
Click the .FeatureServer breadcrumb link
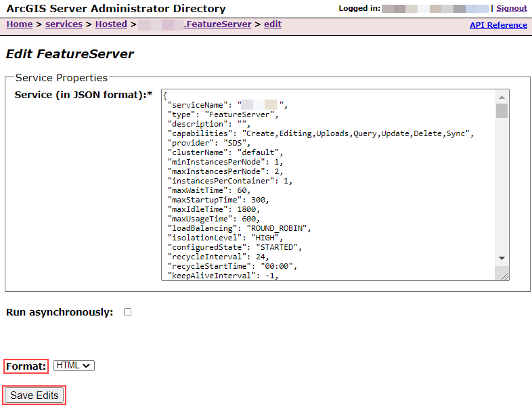click(217, 24)
